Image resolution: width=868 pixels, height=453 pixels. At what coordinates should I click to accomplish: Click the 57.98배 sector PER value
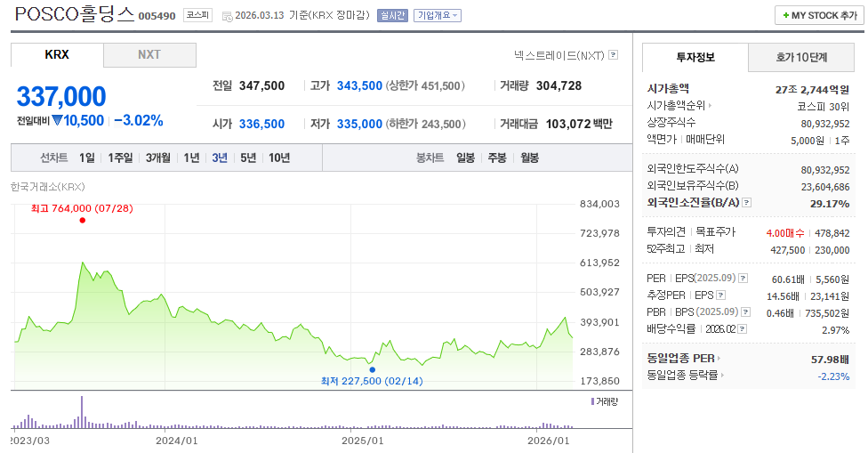830,360
